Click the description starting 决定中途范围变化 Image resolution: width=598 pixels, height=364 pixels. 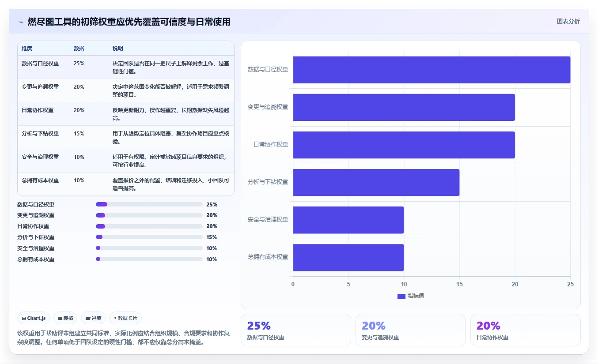tap(171, 91)
